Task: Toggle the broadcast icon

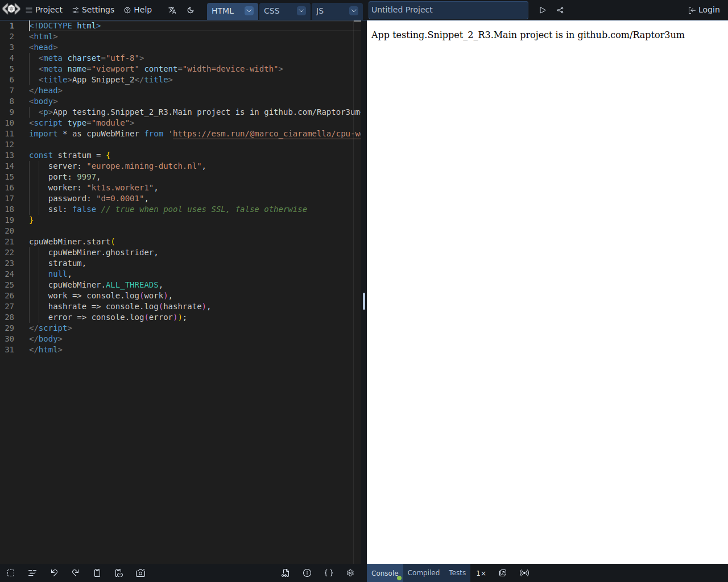Action: click(x=524, y=573)
